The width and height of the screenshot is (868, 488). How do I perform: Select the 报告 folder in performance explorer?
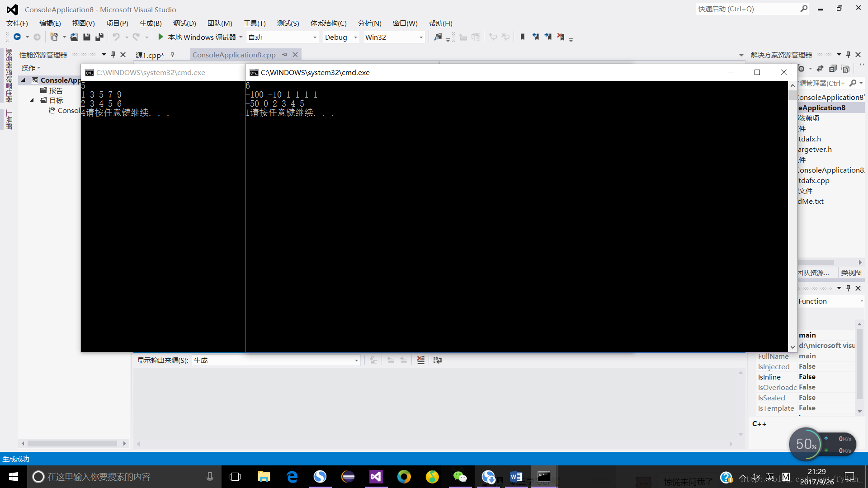point(56,90)
